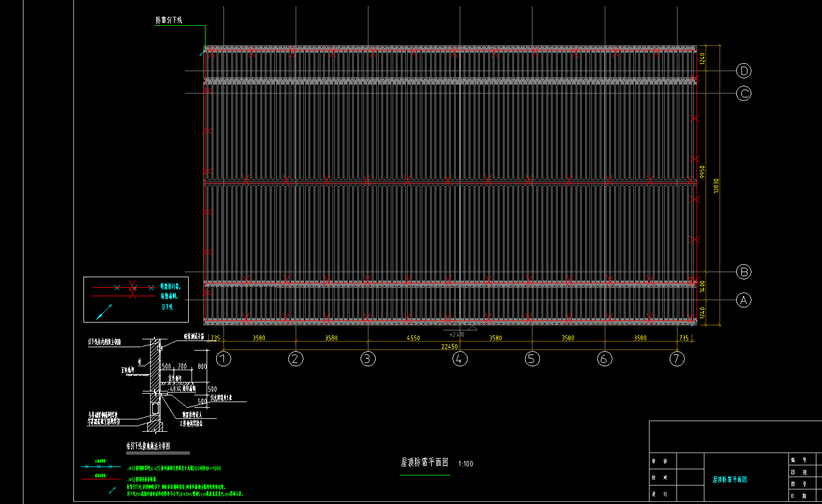
Task: Pick grid axis bubble number 7
Action: tap(677, 358)
